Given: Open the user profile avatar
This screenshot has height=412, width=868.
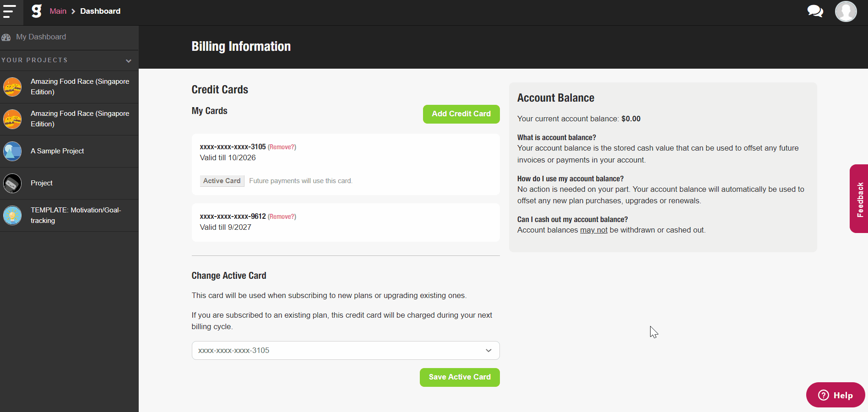Looking at the screenshot, I should 846,11.
